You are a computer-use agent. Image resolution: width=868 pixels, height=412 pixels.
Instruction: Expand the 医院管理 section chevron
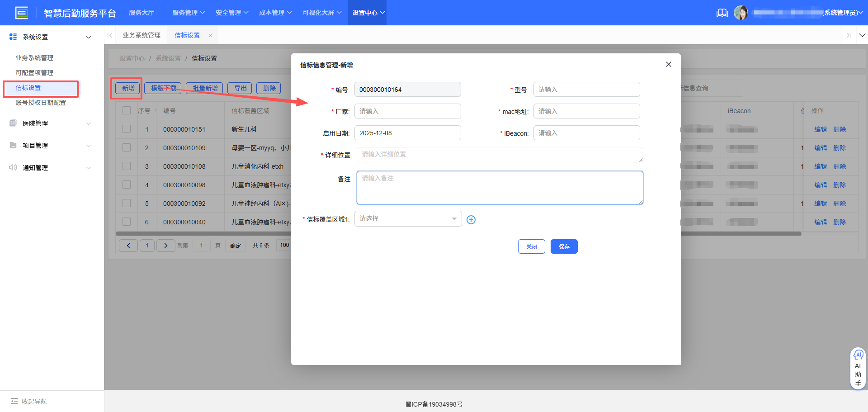coord(89,123)
